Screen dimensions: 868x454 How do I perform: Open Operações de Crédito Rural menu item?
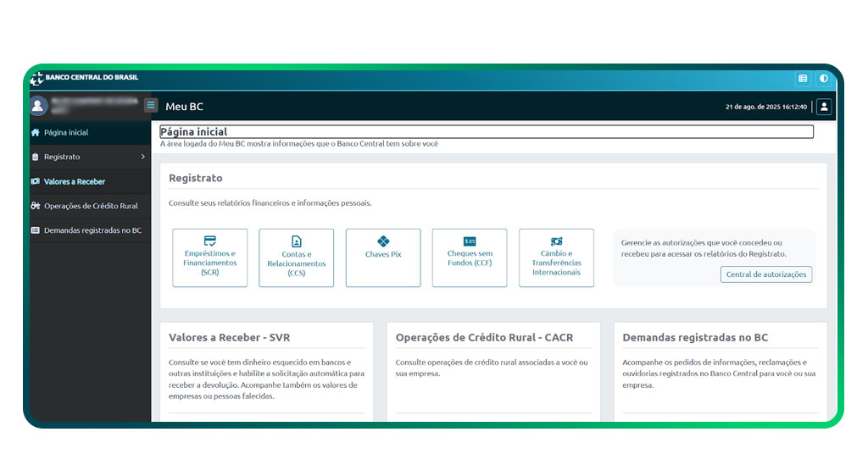[90, 206]
